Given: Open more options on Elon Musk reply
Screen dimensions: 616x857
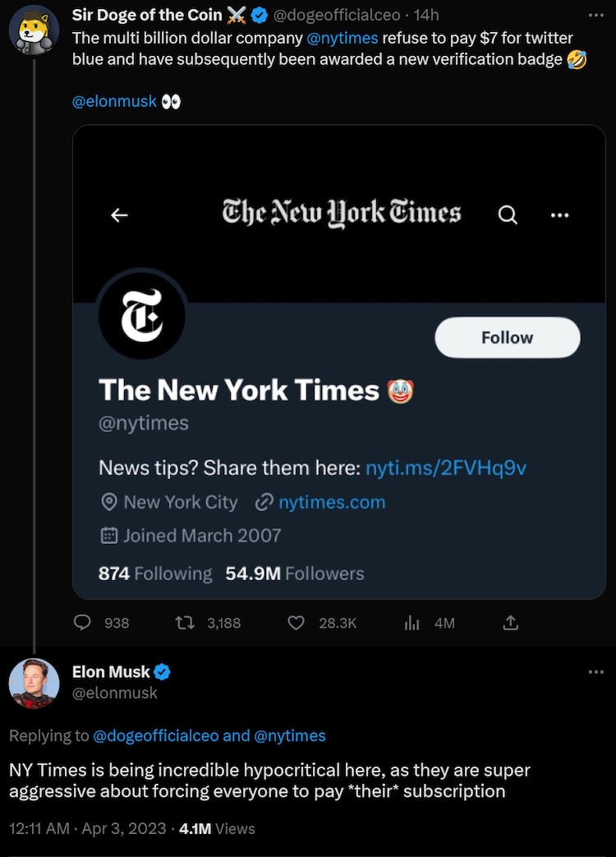Looking at the screenshot, I should pos(595,672).
